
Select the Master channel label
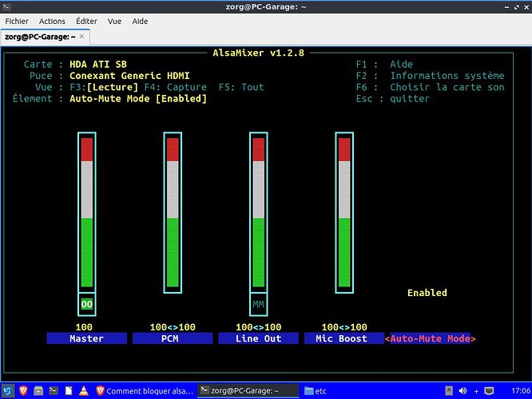[87, 338]
